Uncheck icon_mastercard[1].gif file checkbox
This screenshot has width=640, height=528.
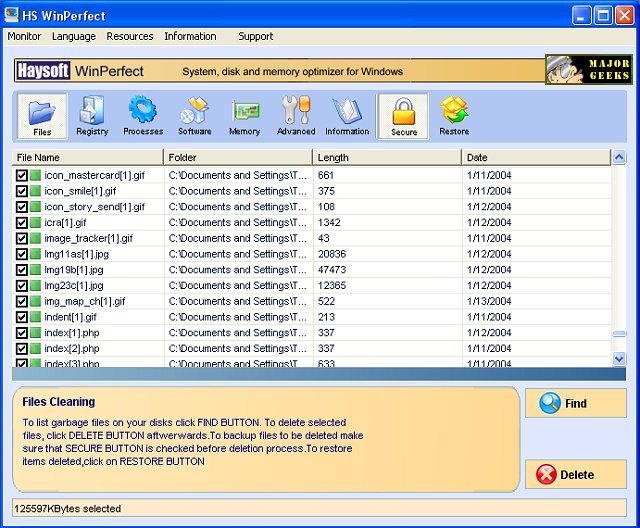click(x=22, y=175)
